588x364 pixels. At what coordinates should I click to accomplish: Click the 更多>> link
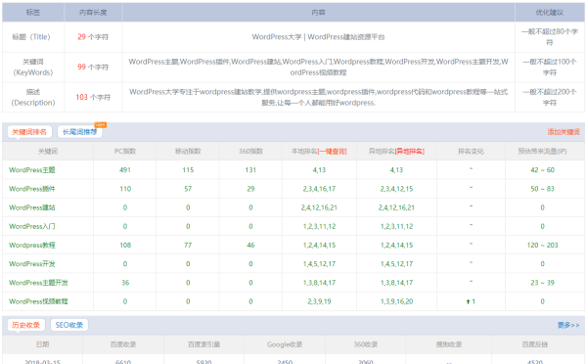568,325
